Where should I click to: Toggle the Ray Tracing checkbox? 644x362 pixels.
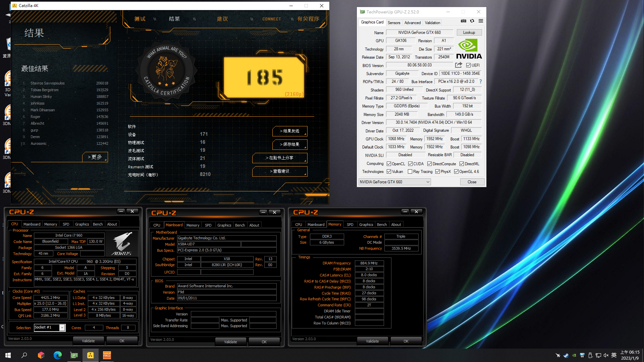click(x=410, y=172)
